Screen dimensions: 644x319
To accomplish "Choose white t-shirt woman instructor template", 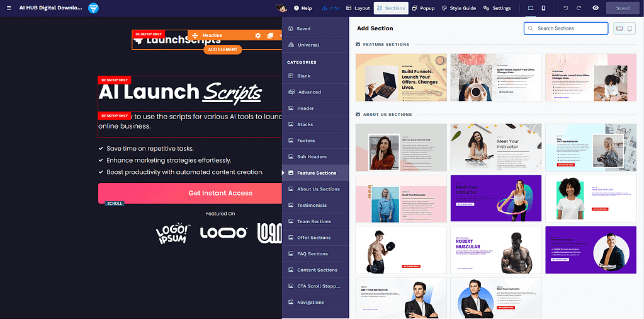I will pos(590,199).
